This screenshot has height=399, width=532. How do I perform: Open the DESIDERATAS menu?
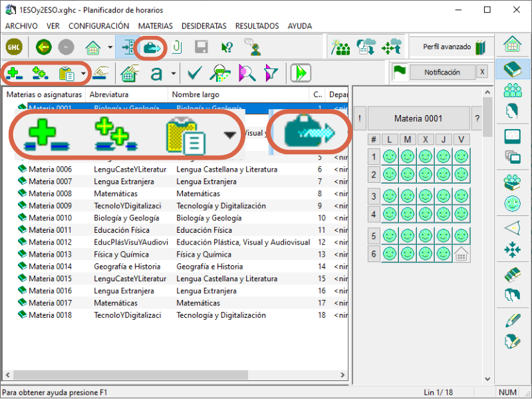tap(204, 26)
